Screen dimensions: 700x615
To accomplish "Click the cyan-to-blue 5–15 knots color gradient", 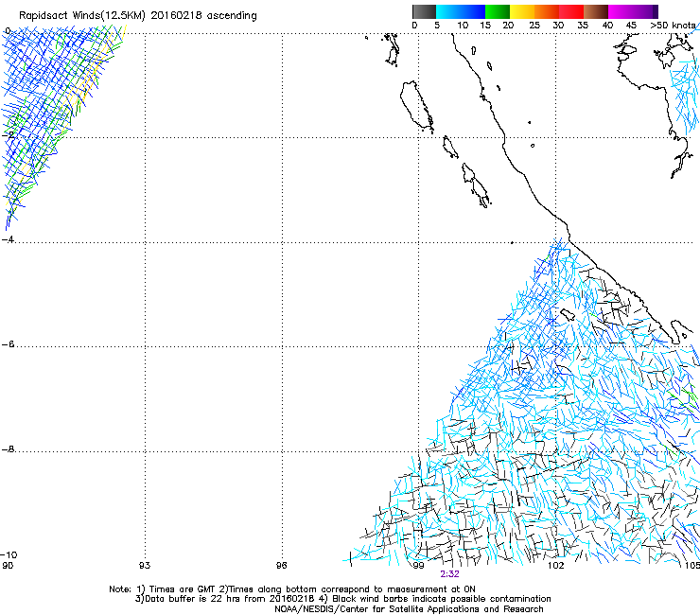I will click(461, 11).
